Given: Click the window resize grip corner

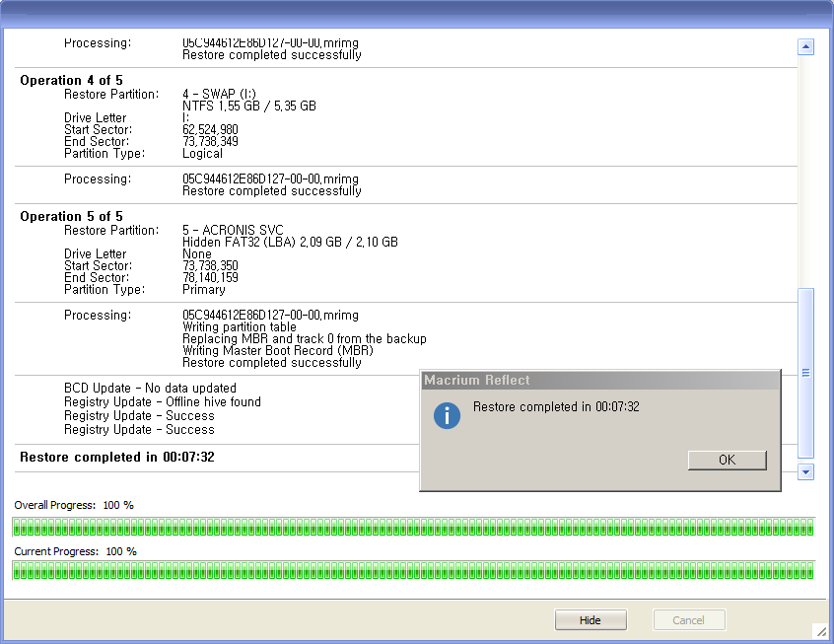Looking at the screenshot, I should pyautogui.click(x=821, y=631).
